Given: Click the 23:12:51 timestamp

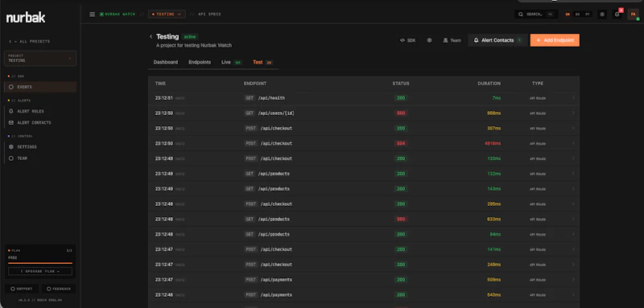Looking at the screenshot, I should point(164,98).
